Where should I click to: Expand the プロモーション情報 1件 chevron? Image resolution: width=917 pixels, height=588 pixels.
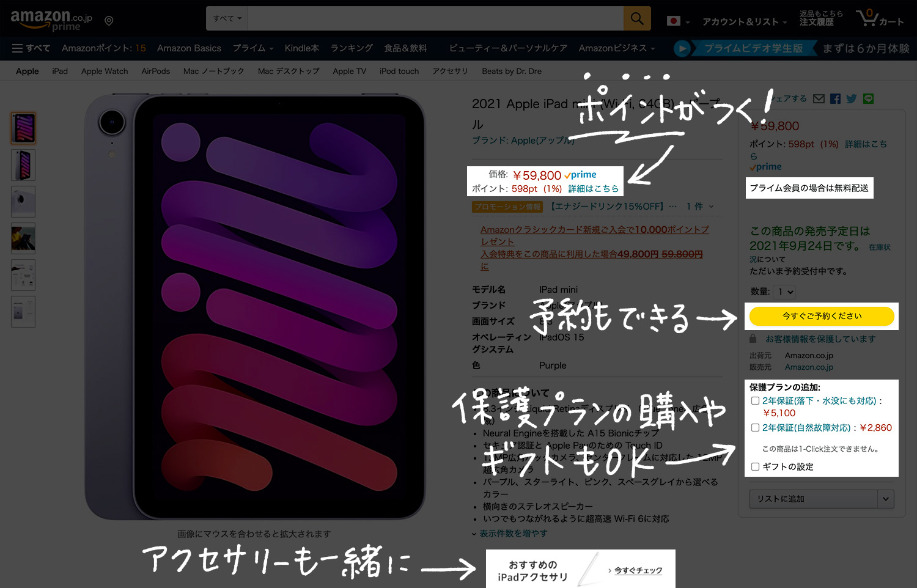point(711,207)
